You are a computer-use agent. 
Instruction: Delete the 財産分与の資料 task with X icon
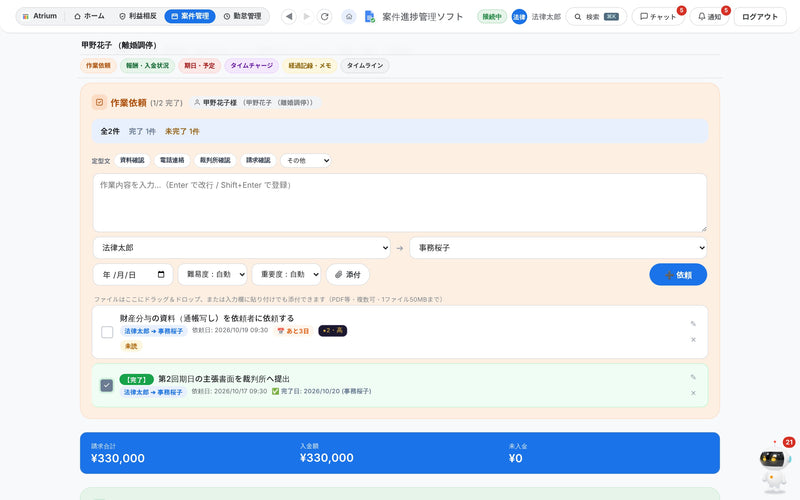pos(693,340)
